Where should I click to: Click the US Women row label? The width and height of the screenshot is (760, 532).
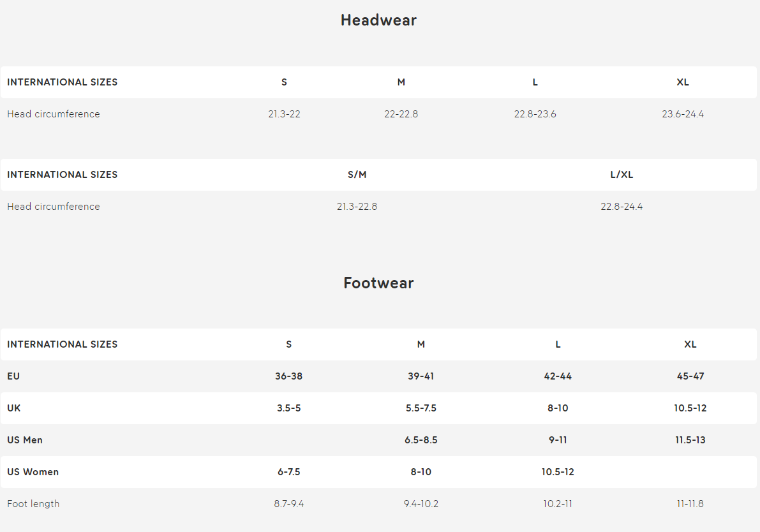coord(33,473)
